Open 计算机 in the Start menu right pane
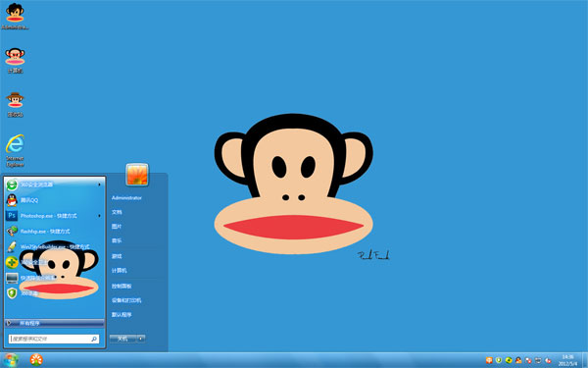This screenshot has height=368, width=588. tap(120, 271)
